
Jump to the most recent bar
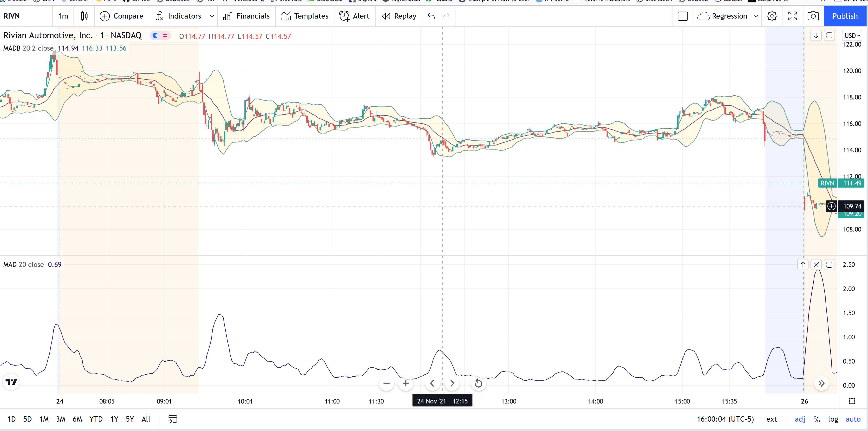(822, 384)
